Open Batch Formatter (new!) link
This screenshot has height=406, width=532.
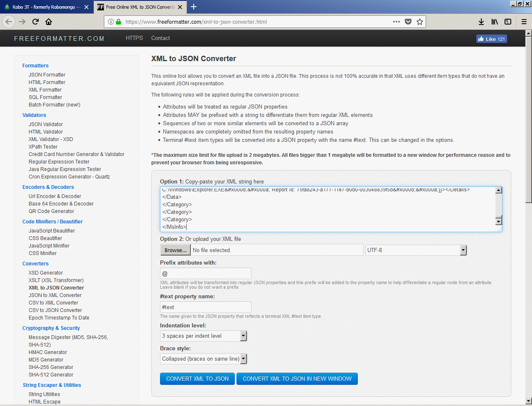(x=54, y=105)
